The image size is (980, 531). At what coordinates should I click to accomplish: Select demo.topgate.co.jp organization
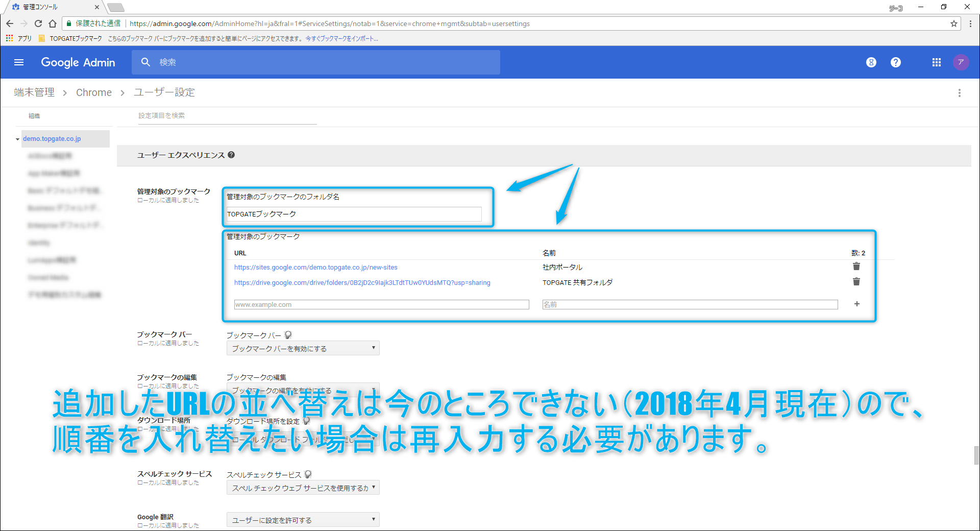click(x=52, y=139)
